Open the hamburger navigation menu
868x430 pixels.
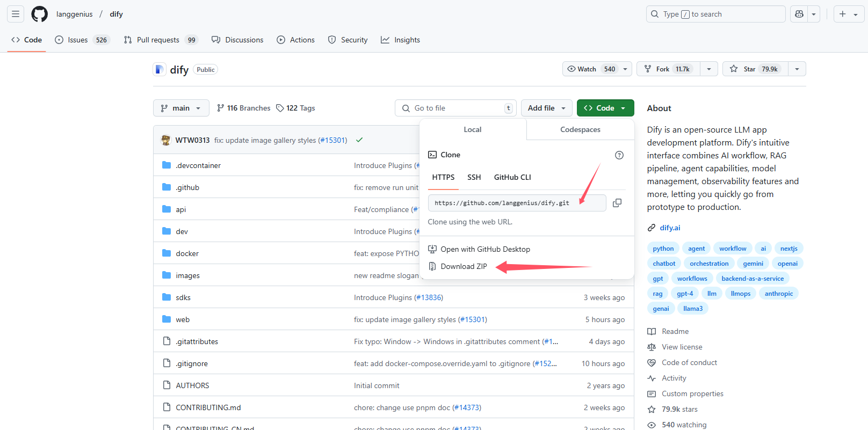point(16,14)
